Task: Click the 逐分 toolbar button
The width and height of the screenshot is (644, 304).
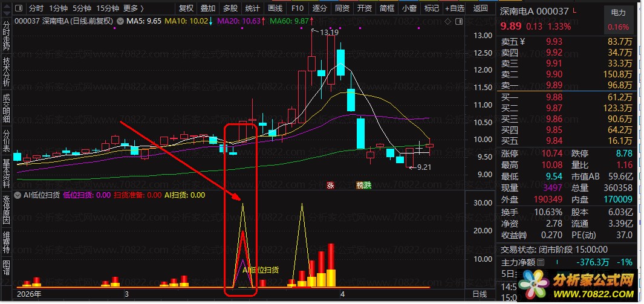Action: 319,8
